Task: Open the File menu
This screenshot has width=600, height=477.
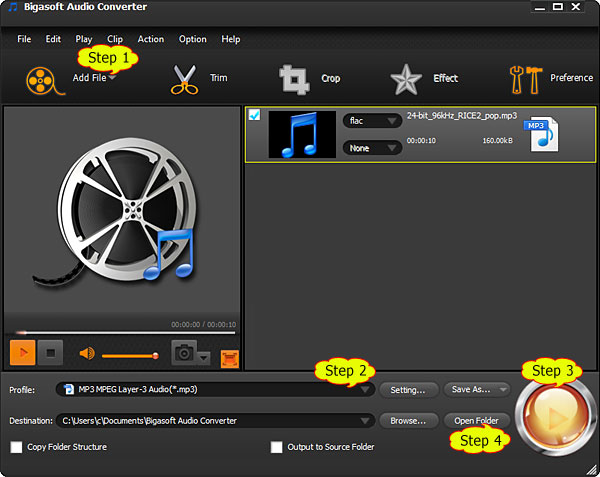Action: tap(24, 39)
